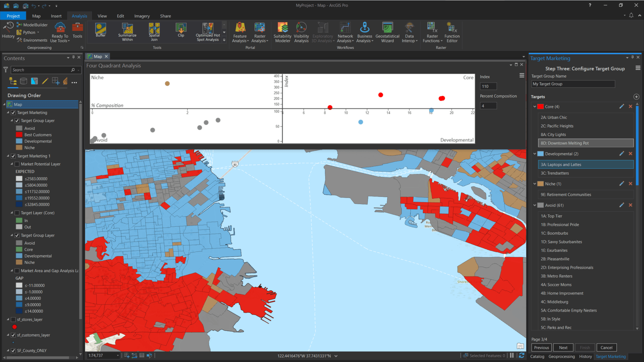The height and width of the screenshot is (362, 644).
Task: Open notifications bell
Action: tap(631, 15)
